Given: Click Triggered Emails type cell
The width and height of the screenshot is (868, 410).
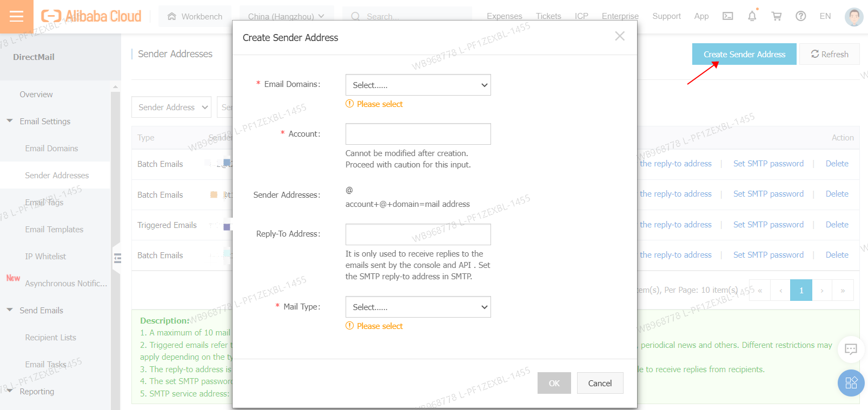Looking at the screenshot, I should [167, 225].
